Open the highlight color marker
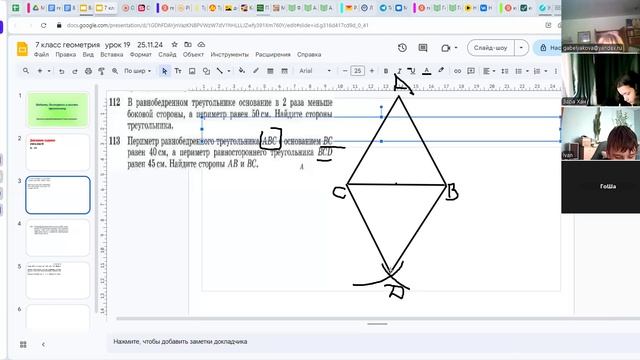This screenshot has width=640, height=360. tap(441, 71)
